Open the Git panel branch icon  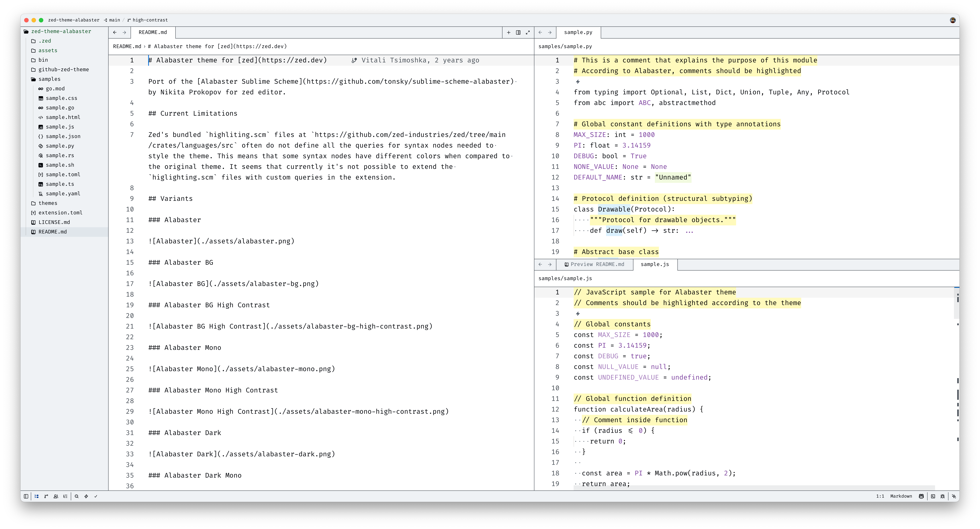(x=46, y=496)
